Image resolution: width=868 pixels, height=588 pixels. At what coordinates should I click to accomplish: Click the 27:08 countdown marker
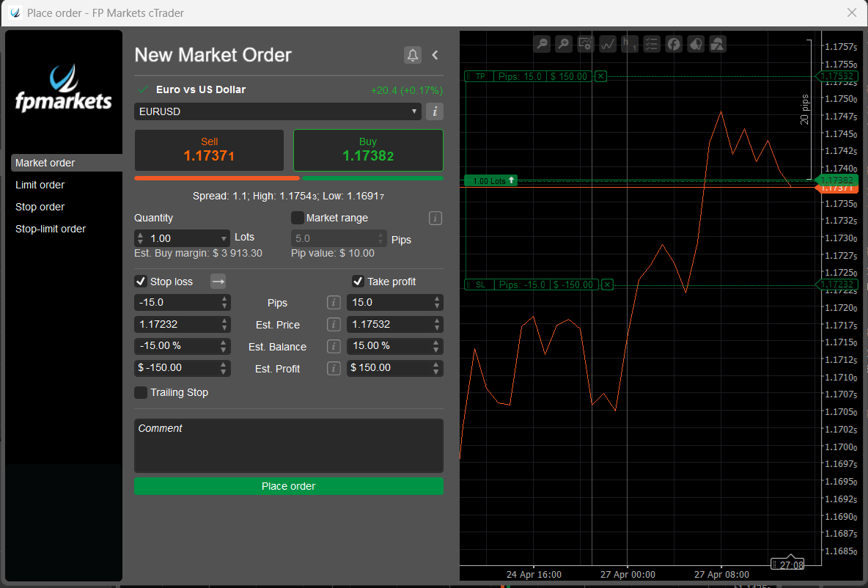787,565
